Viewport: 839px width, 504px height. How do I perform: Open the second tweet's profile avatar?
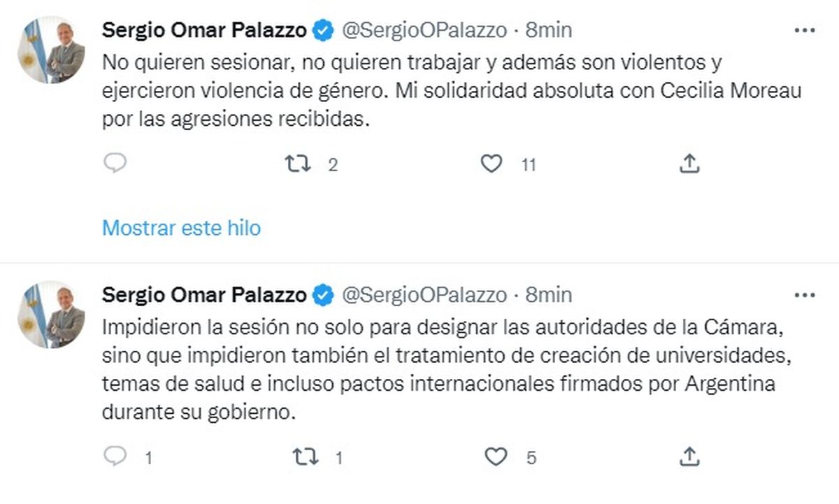click(x=51, y=315)
